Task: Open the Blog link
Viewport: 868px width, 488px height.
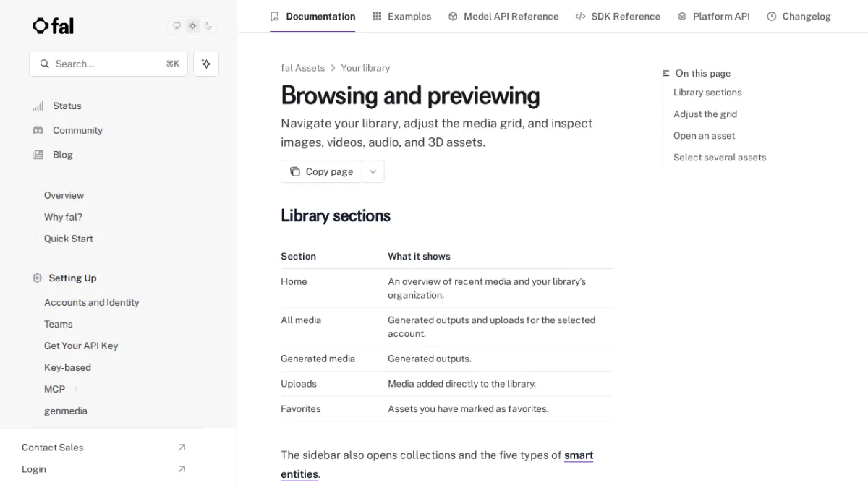Action: click(x=63, y=155)
